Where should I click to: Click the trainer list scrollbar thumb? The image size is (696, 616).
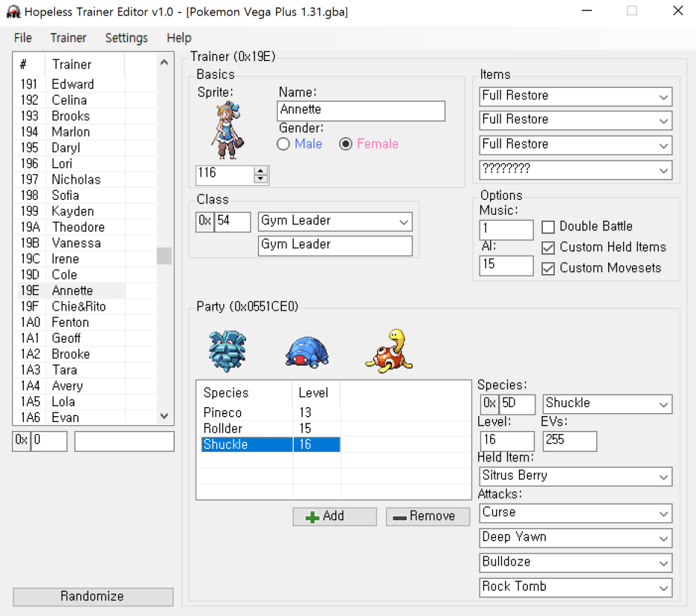[164, 256]
